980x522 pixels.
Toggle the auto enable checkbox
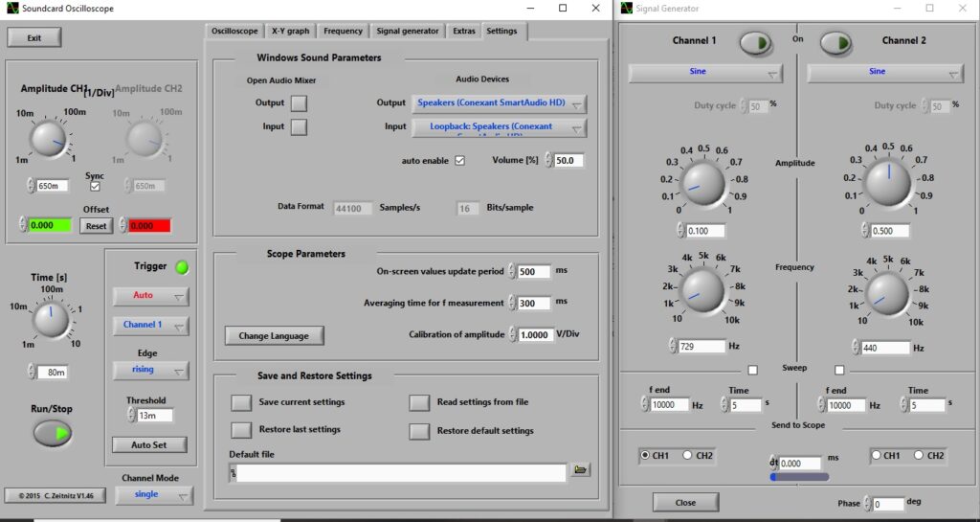(x=460, y=161)
